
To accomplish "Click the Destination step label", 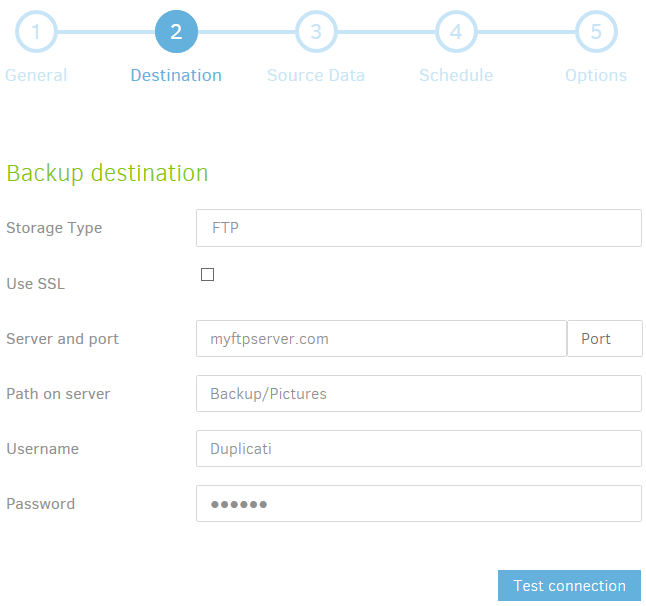I will [176, 76].
